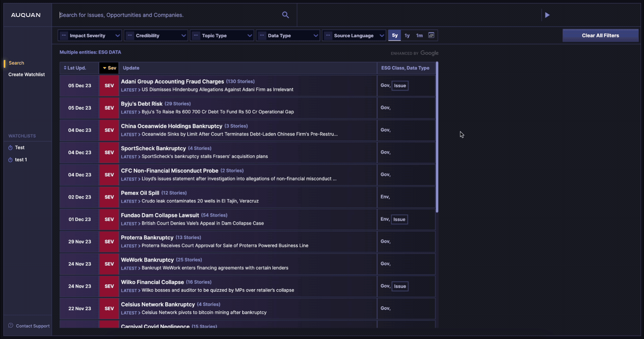Click the table vertical scrollbar
Image resolution: width=644 pixels, height=339 pixels.
(x=437, y=137)
